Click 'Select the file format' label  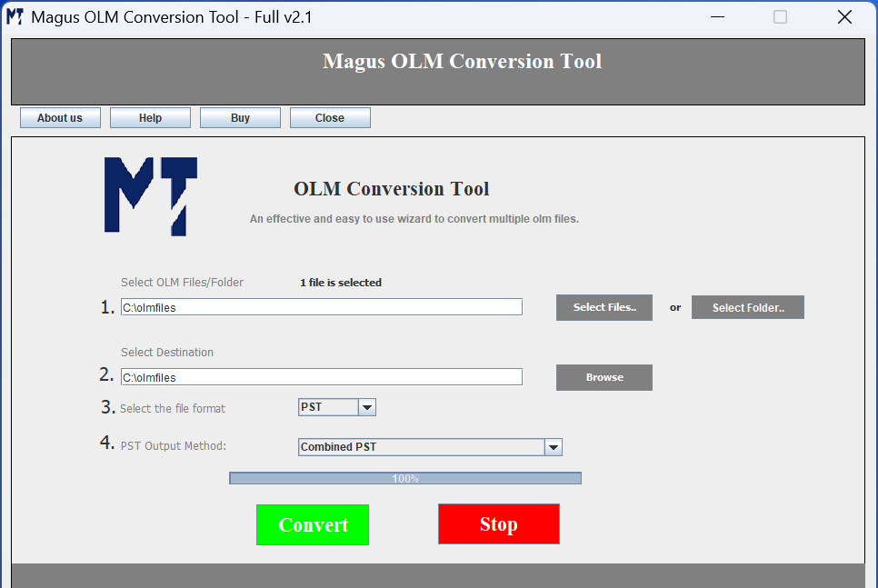(173, 409)
